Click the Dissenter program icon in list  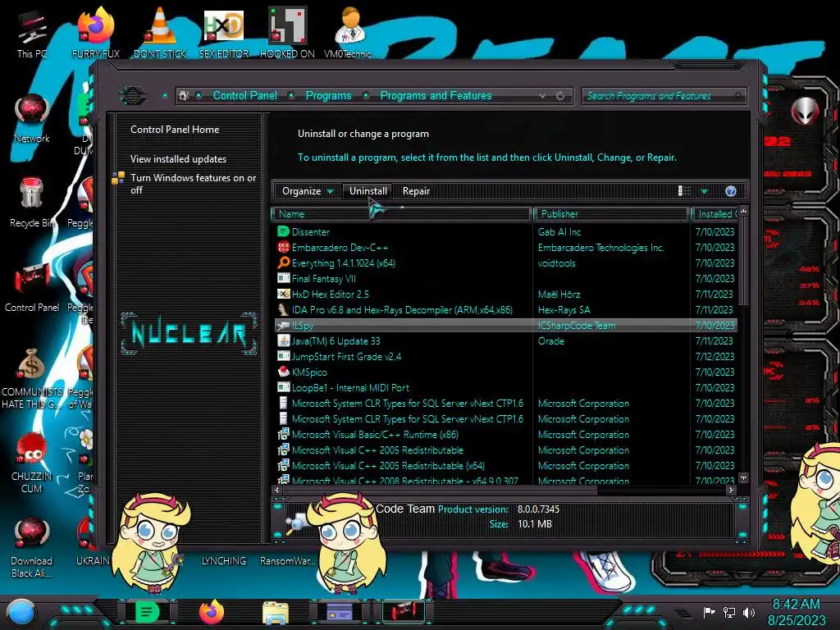[x=283, y=231]
